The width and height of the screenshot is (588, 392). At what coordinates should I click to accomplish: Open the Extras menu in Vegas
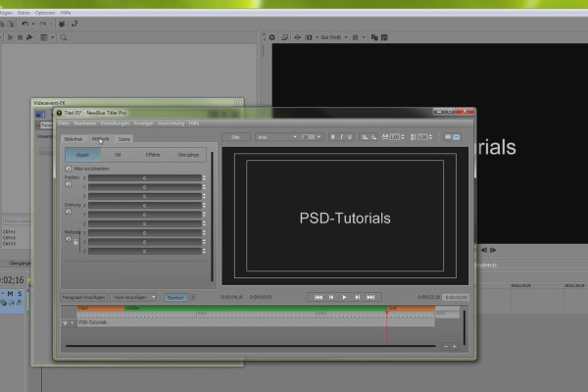click(x=24, y=13)
